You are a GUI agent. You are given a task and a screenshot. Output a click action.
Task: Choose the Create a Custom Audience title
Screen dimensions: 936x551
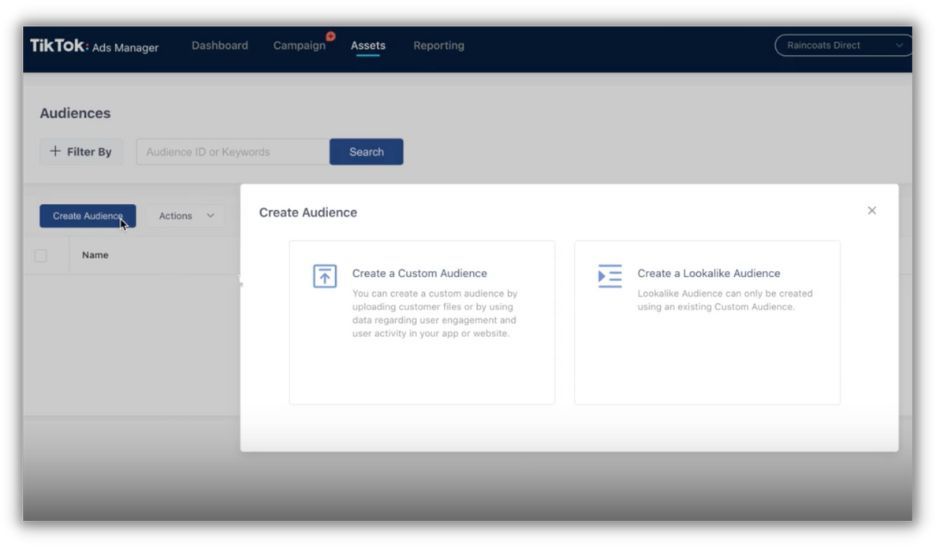click(x=419, y=273)
